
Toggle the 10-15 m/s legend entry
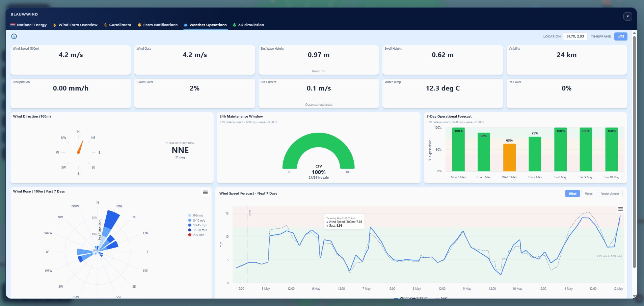tap(197, 225)
